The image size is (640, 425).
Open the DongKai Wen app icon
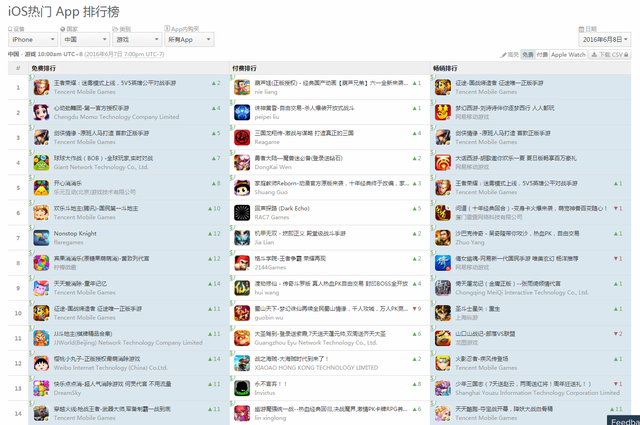(242, 162)
